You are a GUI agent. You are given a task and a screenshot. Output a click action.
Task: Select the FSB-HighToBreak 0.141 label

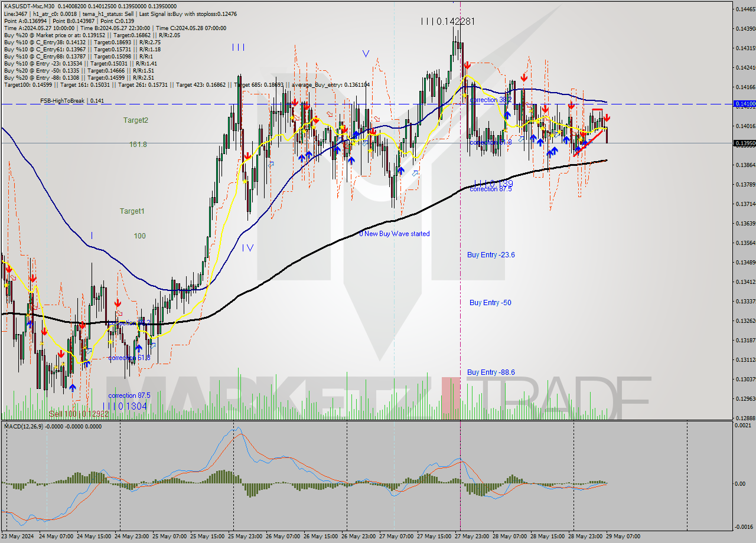[x=72, y=101]
